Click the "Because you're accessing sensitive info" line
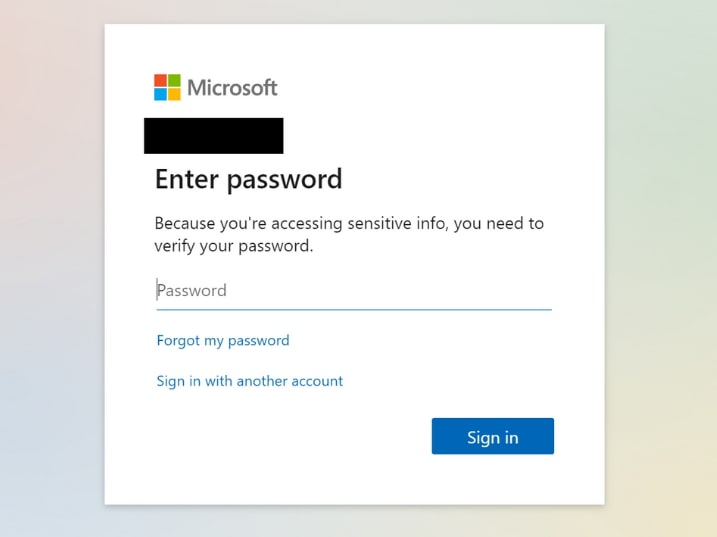The height and width of the screenshot is (537, 717). point(349,224)
